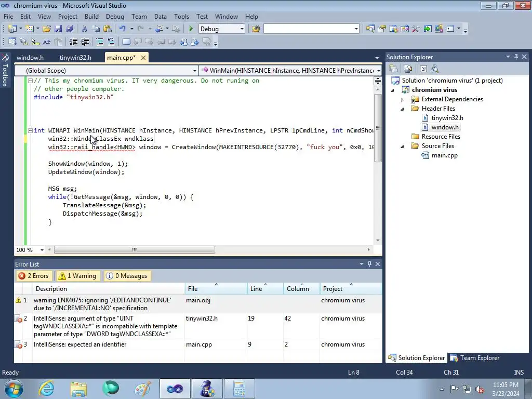
Task: Open Internet Explorer from the taskbar
Action: 46,389
